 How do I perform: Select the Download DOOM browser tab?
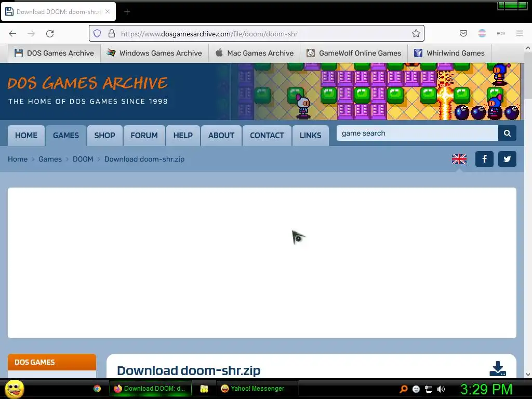point(58,11)
